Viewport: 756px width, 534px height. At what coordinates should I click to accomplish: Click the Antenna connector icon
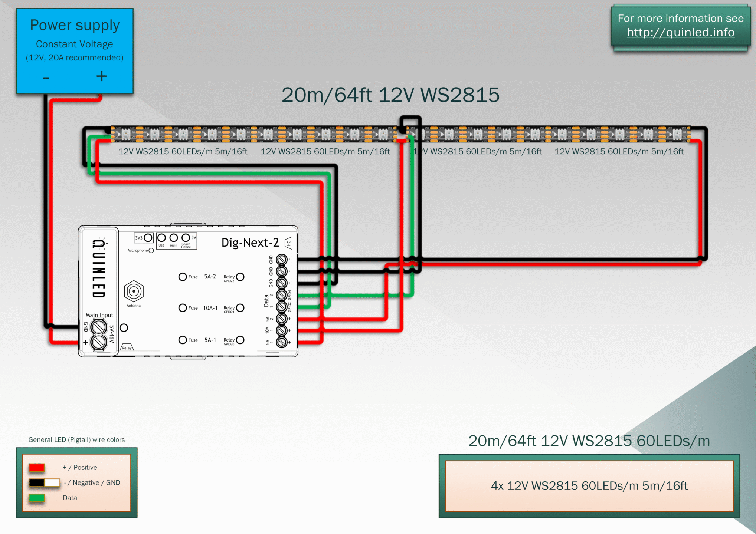tap(134, 291)
